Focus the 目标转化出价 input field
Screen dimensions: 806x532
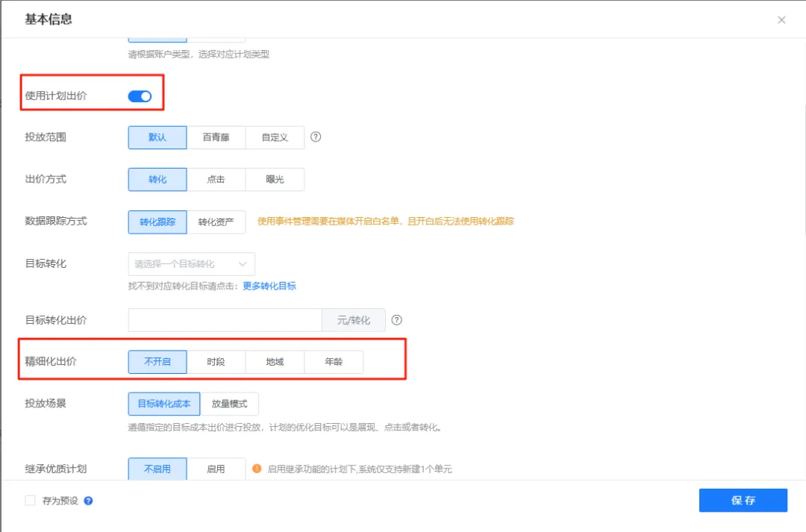point(225,320)
